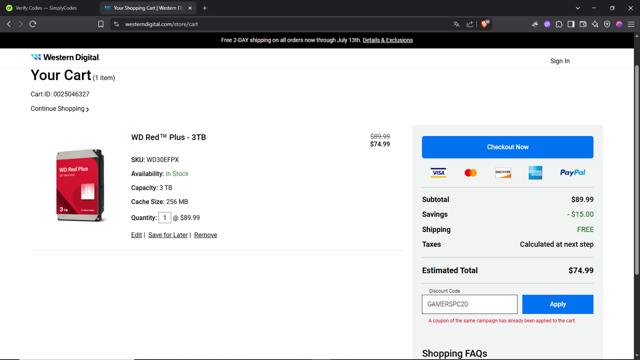
Task: Click the crossed-out $89.99 item price
Action: pos(380,136)
